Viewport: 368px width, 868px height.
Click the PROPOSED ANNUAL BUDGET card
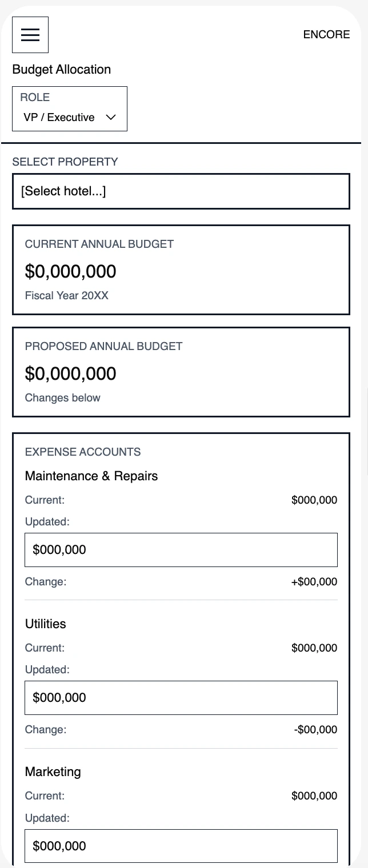(x=181, y=372)
